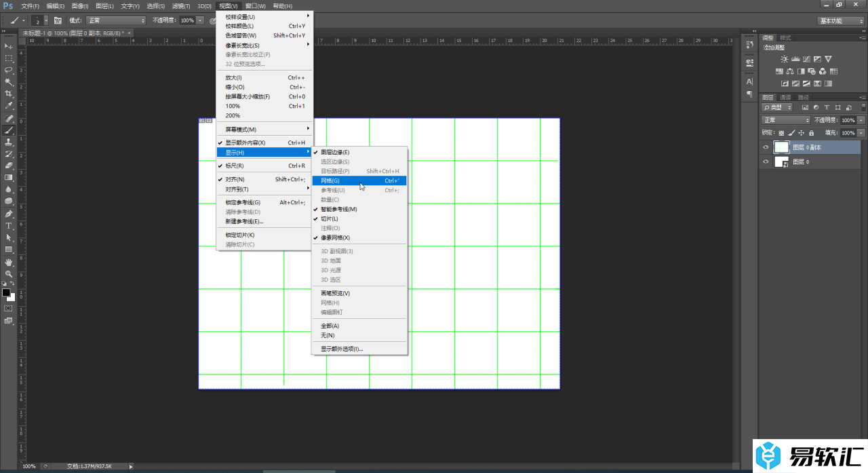Select the Magic Wand tool

[9, 82]
